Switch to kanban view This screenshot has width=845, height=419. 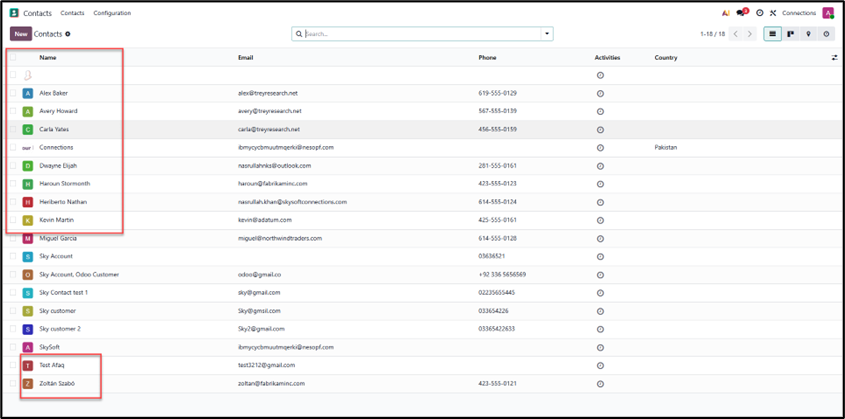click(x=791, y=34)
